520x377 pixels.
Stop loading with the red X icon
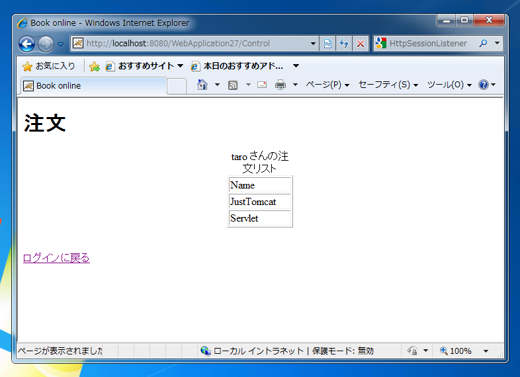coord(360,43)
